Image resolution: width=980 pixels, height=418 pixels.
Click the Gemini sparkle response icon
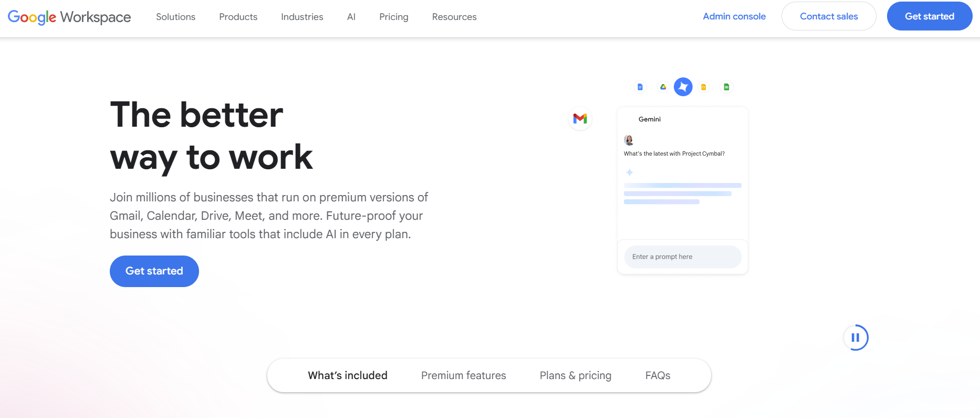tap(629, 172)
